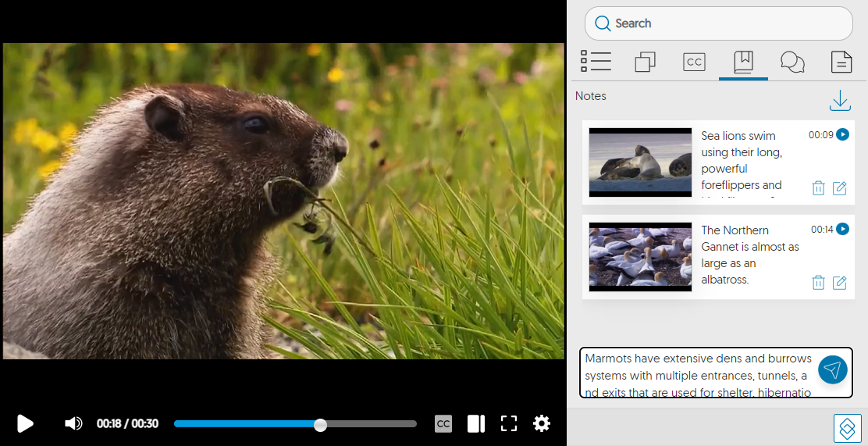Delete the Sea lions note

point(818,188)
